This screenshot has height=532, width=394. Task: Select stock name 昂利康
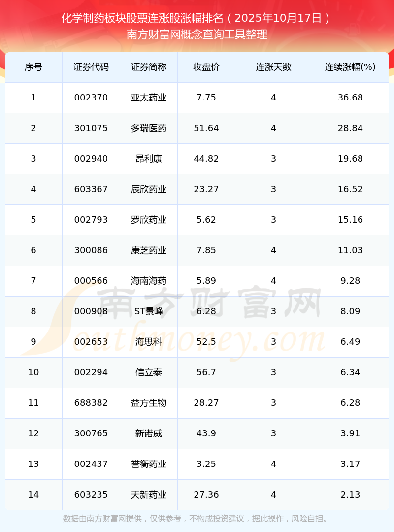[149, 159]
